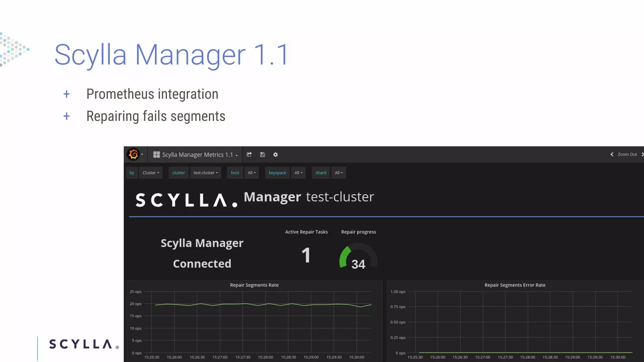Open the host All dropdown
Image resolution: width=644 pixels, height=362 pixels.
click(x=252, y=173)
